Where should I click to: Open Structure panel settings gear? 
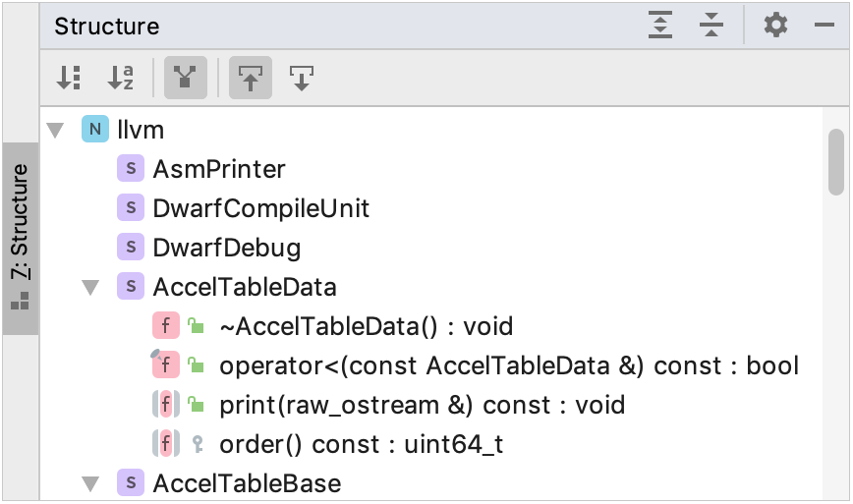[775, 27]
